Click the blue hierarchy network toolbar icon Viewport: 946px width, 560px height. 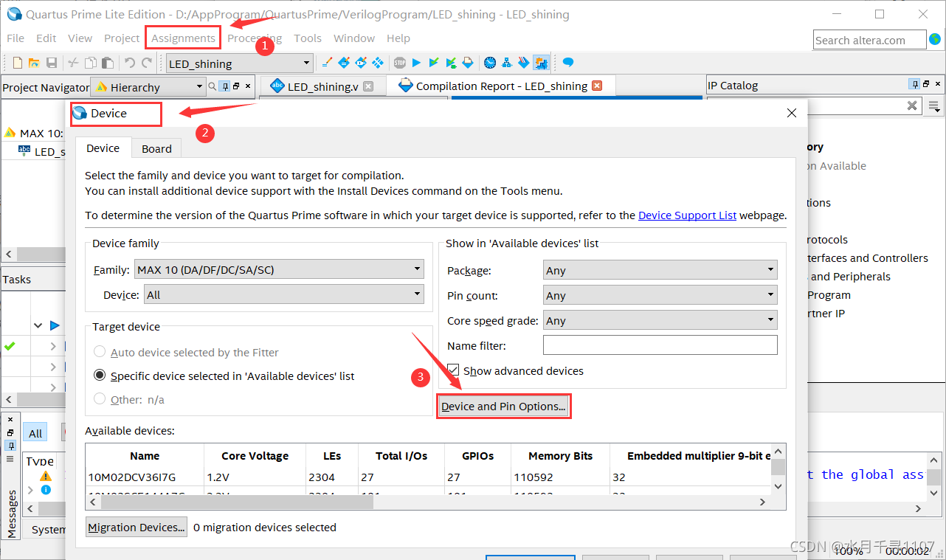tap(507, 63)
